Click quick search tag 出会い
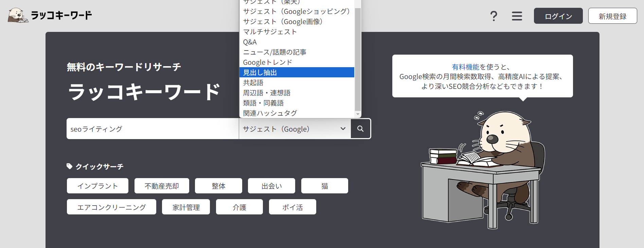This screenshot has height=248, width=644. (271, 186)
